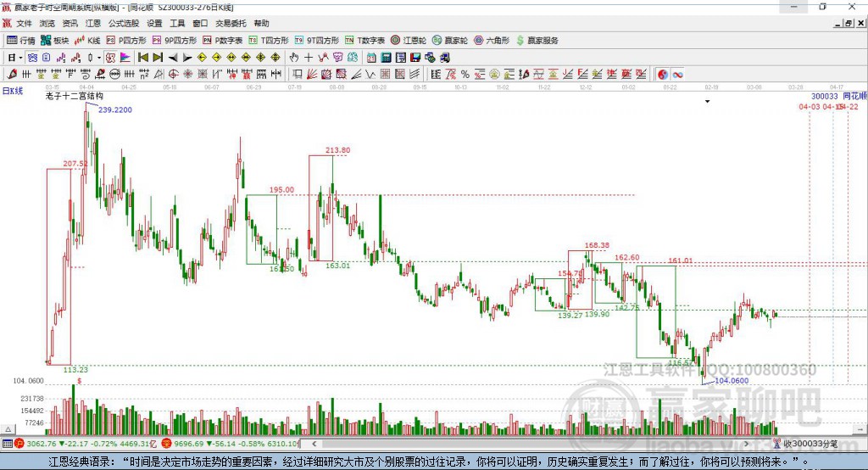The height and width of the screenshot is (470, 868).
Task: Open the T数字表 tool
Action: pyautogui.click(x=364, y=41)
